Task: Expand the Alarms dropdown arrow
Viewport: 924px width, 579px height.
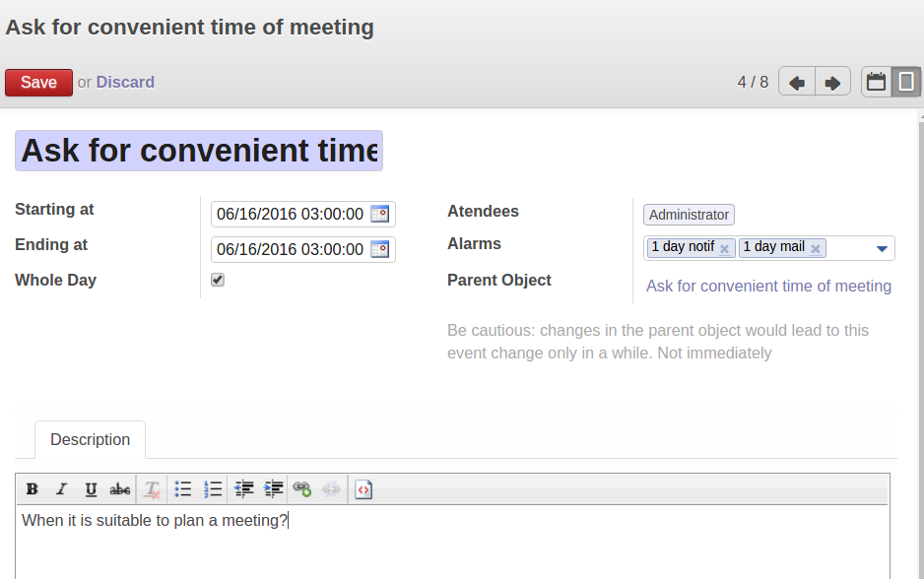Action: coord(882,248)
